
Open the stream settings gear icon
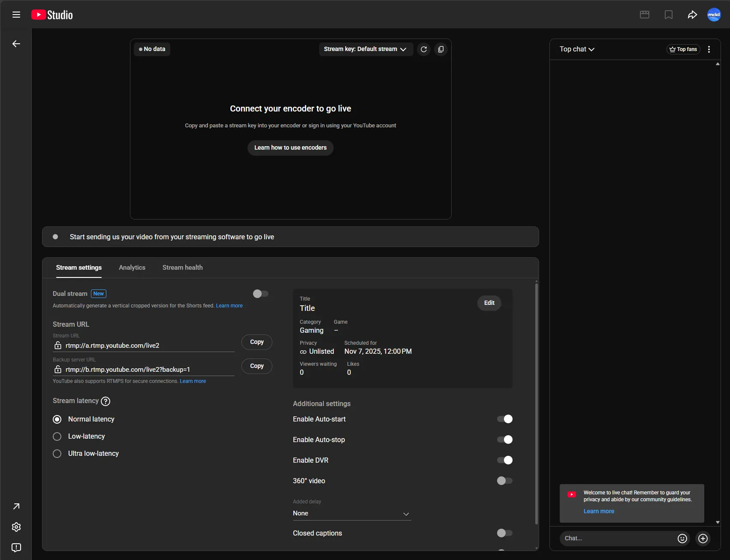tap(16, 527)
